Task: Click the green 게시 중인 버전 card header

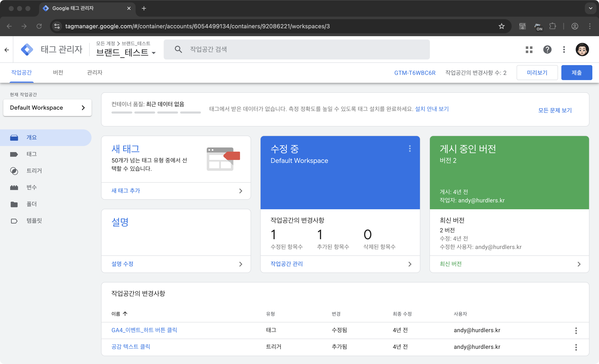Action: click(509, 173)
